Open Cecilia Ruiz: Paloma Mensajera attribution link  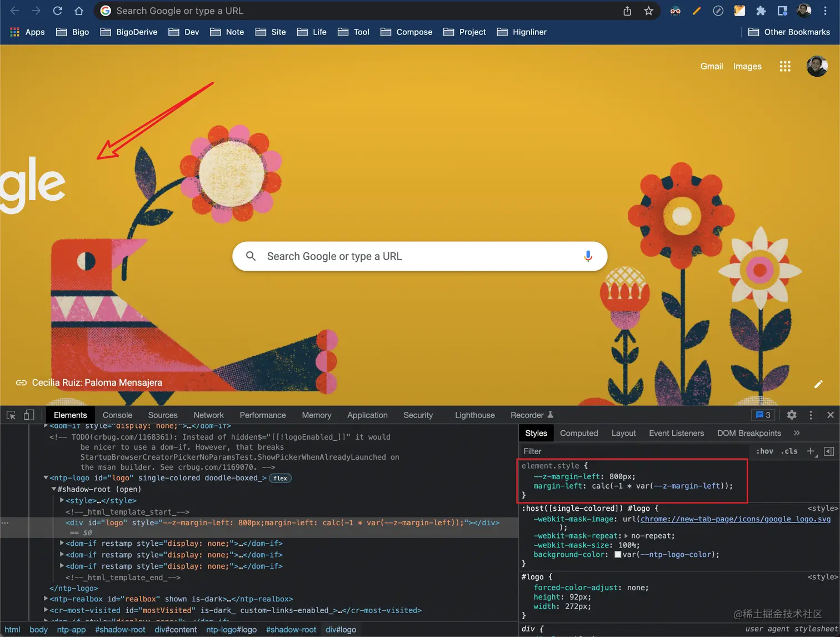(x=89, y=382)
